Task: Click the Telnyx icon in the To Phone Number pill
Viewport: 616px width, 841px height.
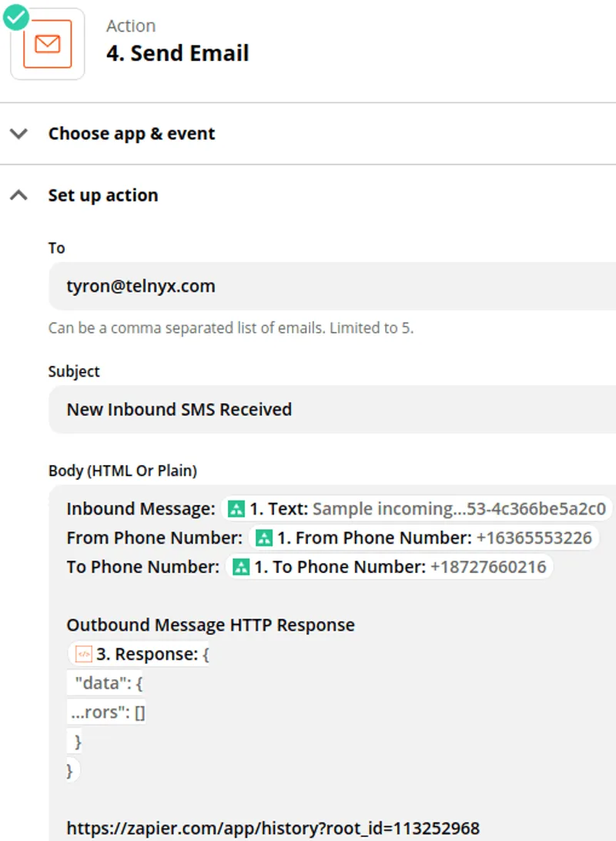Action: pos(242,566)
